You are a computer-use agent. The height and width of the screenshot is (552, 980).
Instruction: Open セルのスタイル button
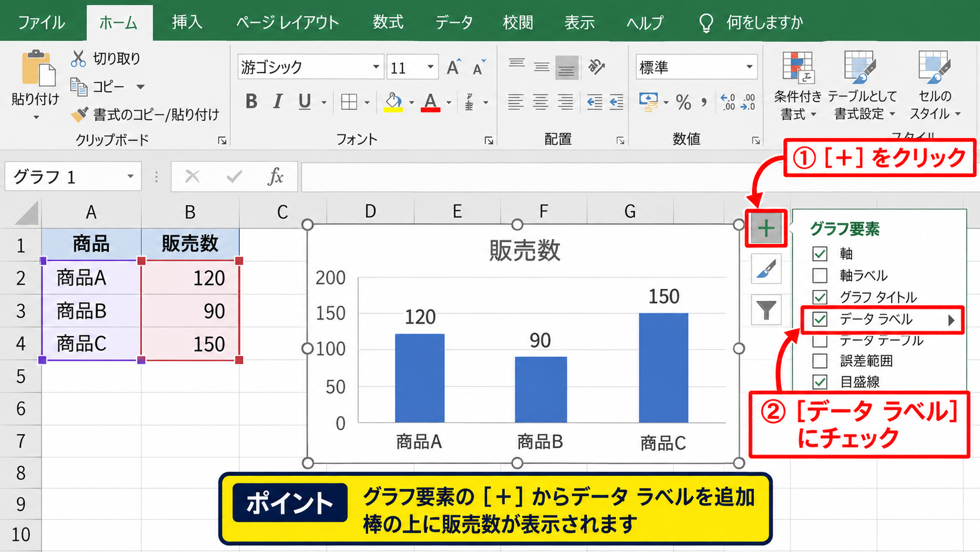pos(935,85)
